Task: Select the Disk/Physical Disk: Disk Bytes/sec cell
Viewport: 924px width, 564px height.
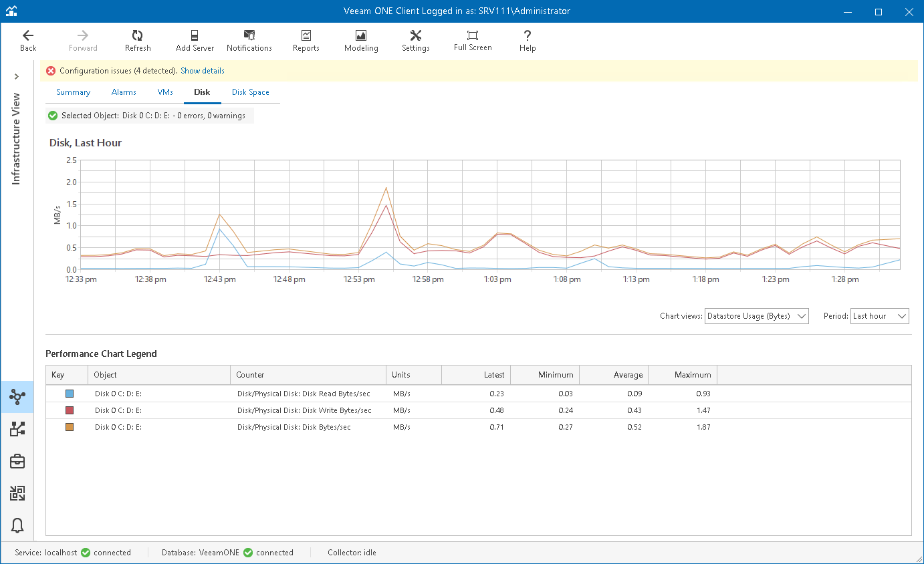Action: point(294,427)
